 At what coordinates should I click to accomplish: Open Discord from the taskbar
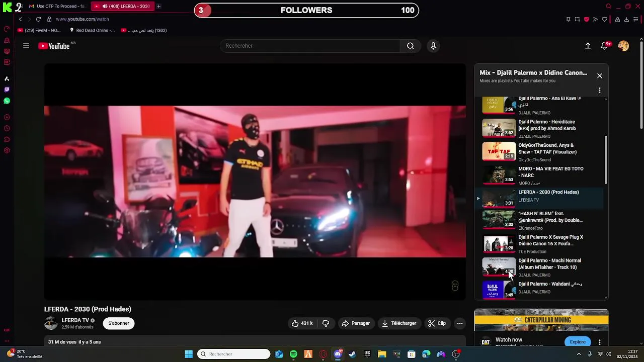tap(338, 354)
